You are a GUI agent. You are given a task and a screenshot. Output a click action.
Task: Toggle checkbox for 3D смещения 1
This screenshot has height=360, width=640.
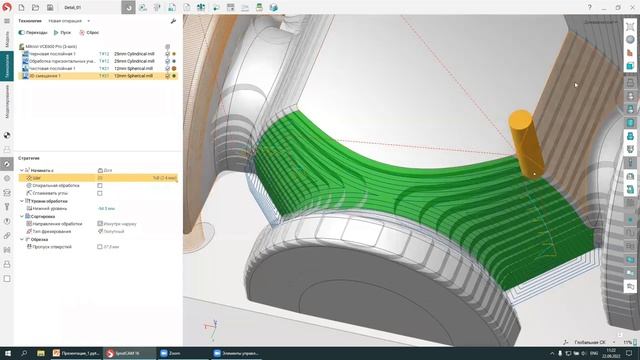(x=167, y=76)
